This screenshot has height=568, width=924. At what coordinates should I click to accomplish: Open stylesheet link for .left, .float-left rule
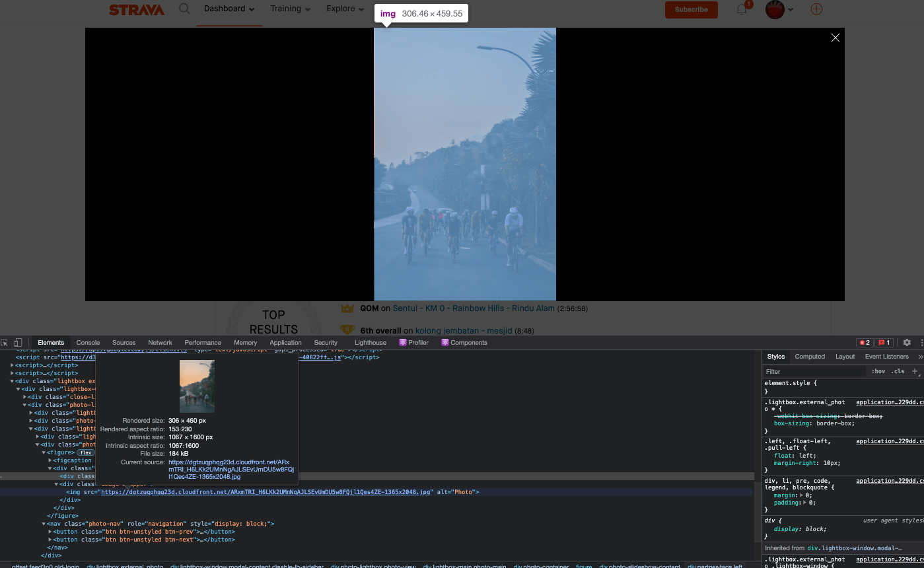890,441
